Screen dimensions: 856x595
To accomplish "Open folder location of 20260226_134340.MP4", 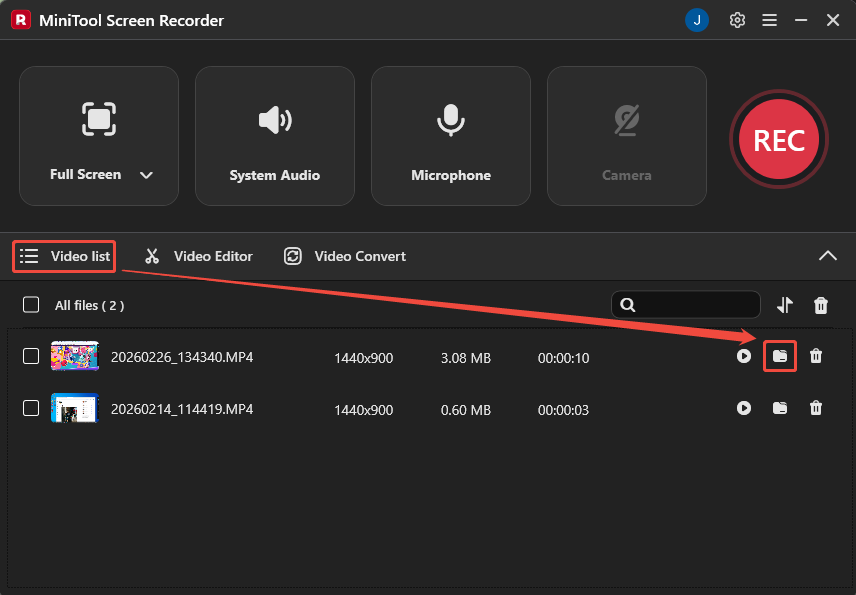I will click(780, 356).
